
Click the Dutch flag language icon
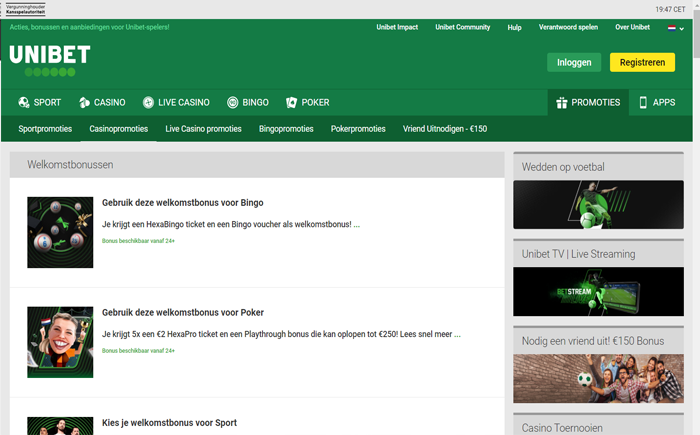click(x=671, y=28)
